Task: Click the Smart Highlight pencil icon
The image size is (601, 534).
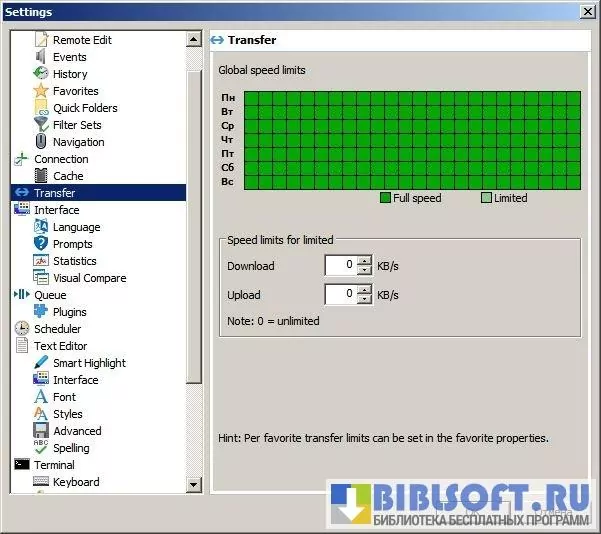Action: coord(41,363)
